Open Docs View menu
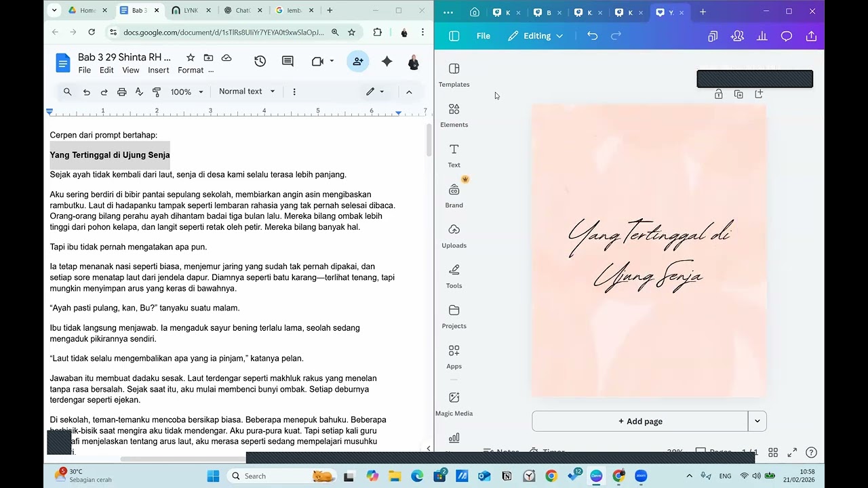Image resolution: width=868 pixels, height=488 pixels. 131,70
